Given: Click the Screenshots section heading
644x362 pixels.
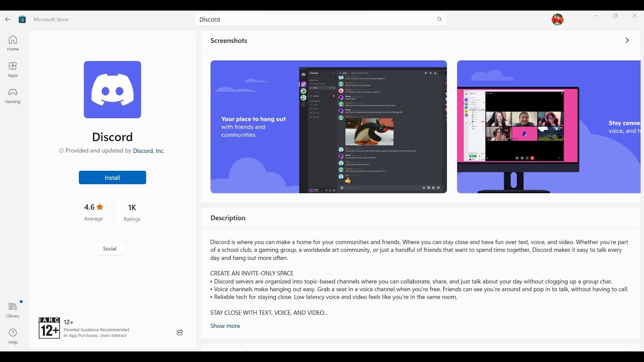Looking at the screenshot, I should [x=229, y=41].
